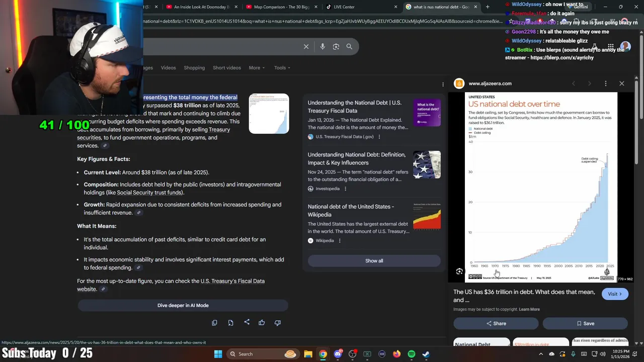The height and width of the screenshot is (362, 644).
Task: Click 'www.aljazeera.com' source text
Action: pos(490,83)
